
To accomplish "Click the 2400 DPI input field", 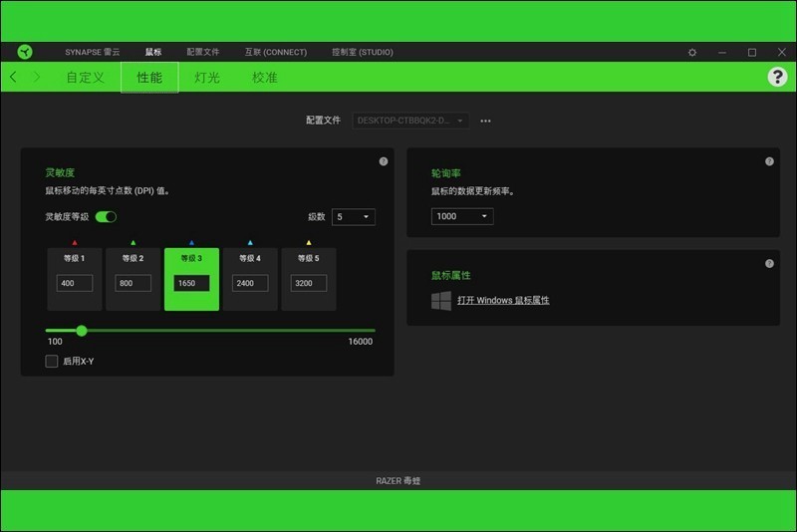I will tap(250, 283).
